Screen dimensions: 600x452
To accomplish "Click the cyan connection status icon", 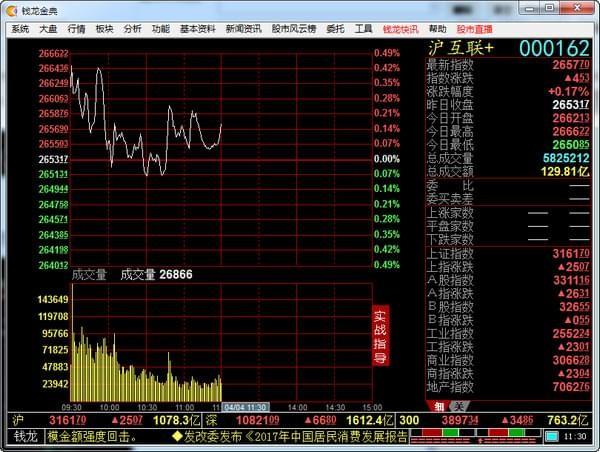I will [551, 436].
